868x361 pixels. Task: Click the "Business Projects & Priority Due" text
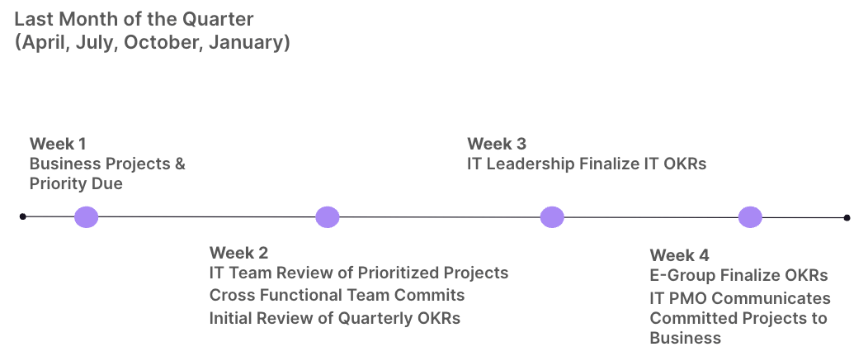pyautogui.click(x=107, y=173)
